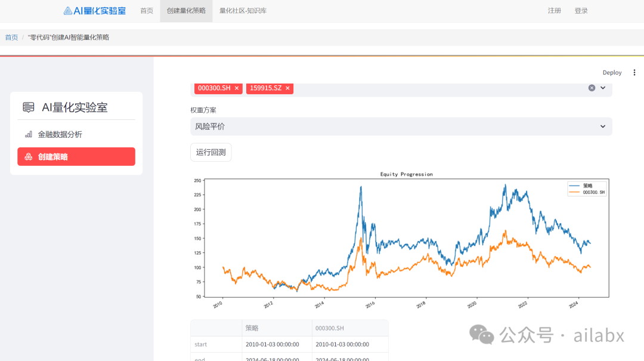This screenshot has height=361, width=644.
Task: Click the Equity Progression chart title
Action: click(406, 174)
